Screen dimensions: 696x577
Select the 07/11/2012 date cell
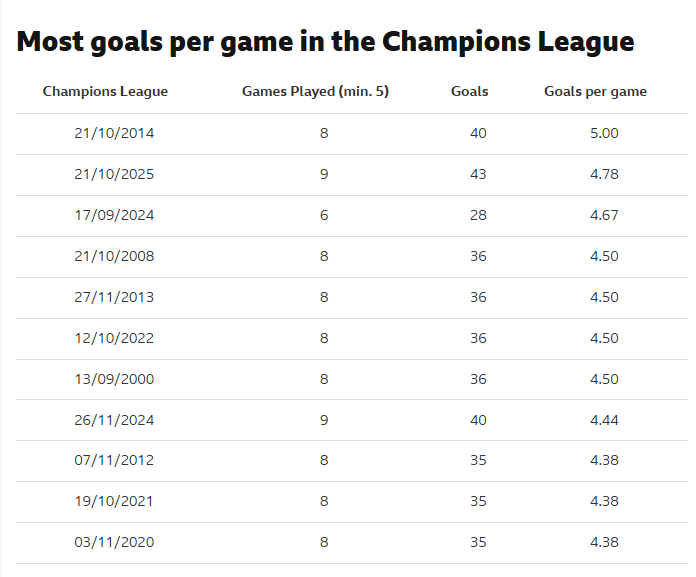click(x=114, y=461)
